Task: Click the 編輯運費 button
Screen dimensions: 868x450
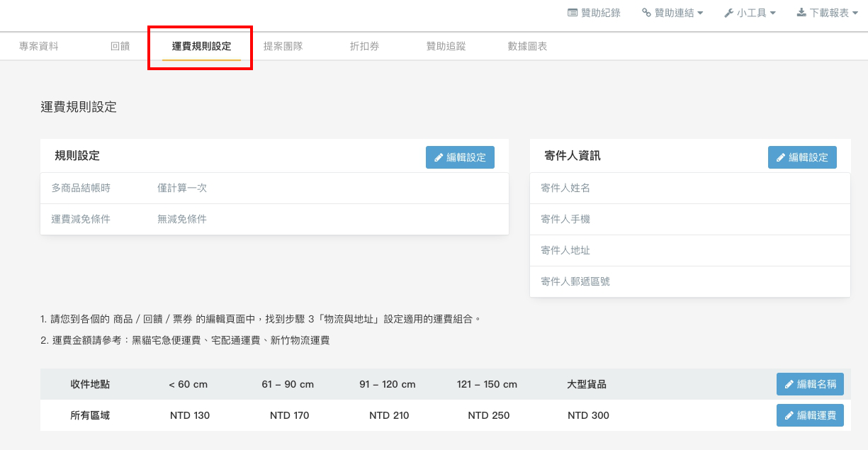Action: click(x=810, y=415)
